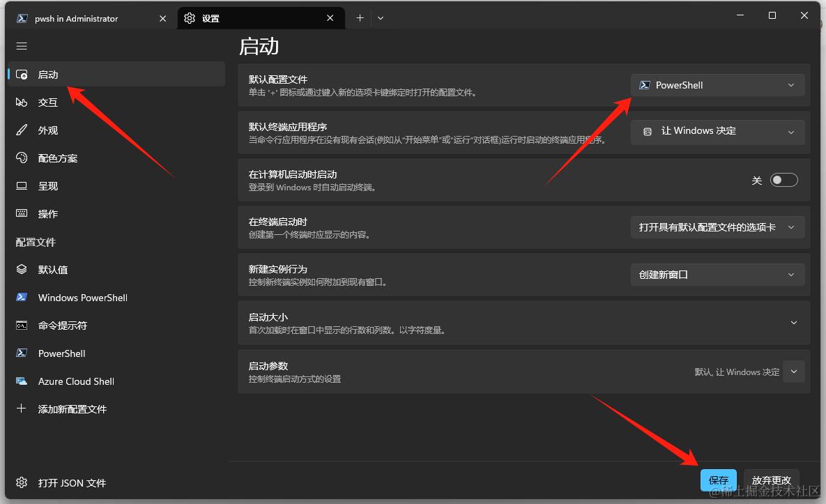Screen dimensions: 826x504
Task: Select 交互 in the sidebar
Action: click(x=116, y=102)
